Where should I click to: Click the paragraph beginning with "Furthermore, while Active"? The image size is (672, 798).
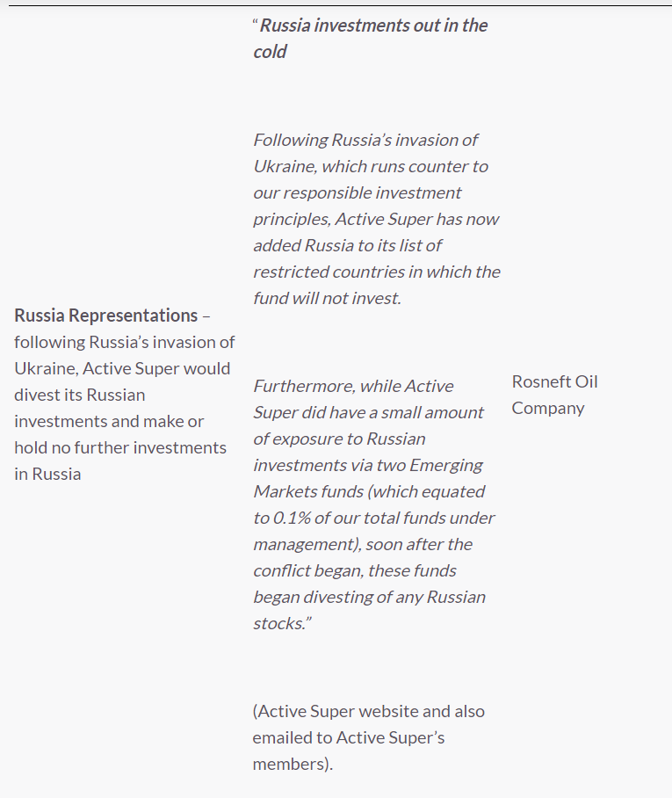pyautogui.click(x=373, y=504)
